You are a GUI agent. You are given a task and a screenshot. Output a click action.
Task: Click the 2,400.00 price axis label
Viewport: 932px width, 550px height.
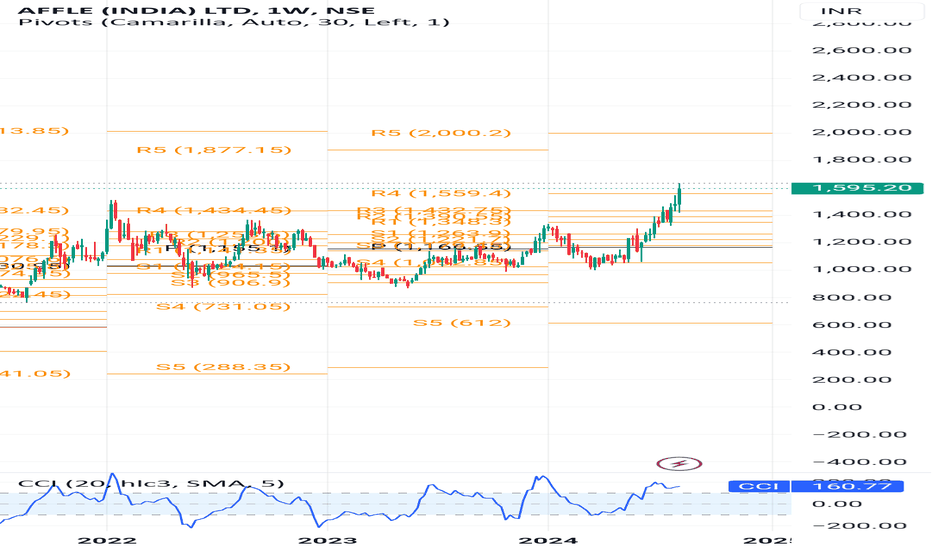[x=862, y=77]
